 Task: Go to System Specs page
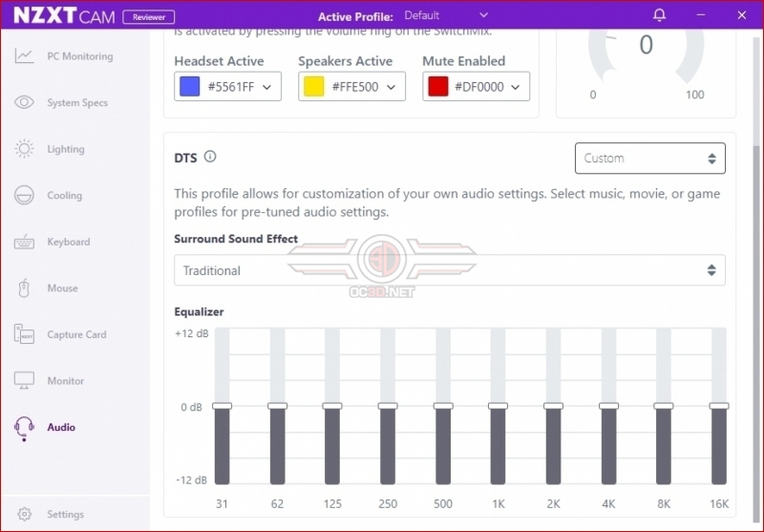[77, 102]
